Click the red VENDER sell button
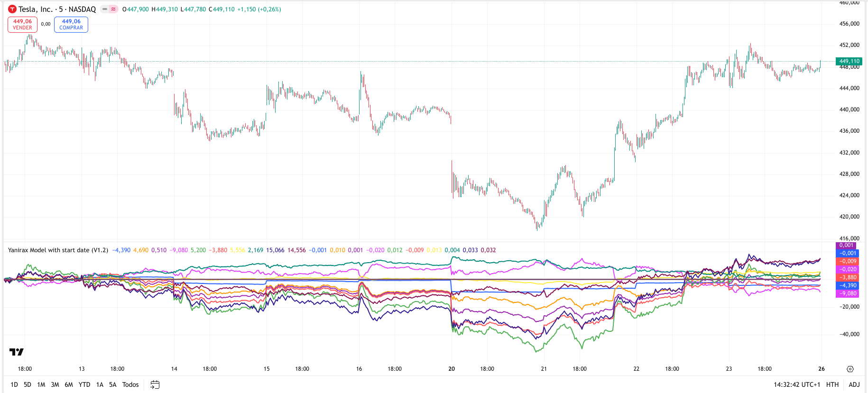The image size is (868, 393). click(22, 24)
